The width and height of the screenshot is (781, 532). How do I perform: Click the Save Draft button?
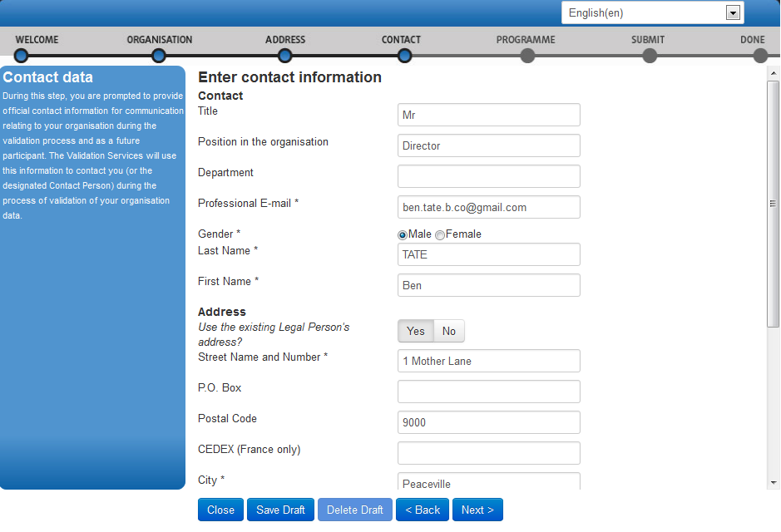[x=280, y=510]
